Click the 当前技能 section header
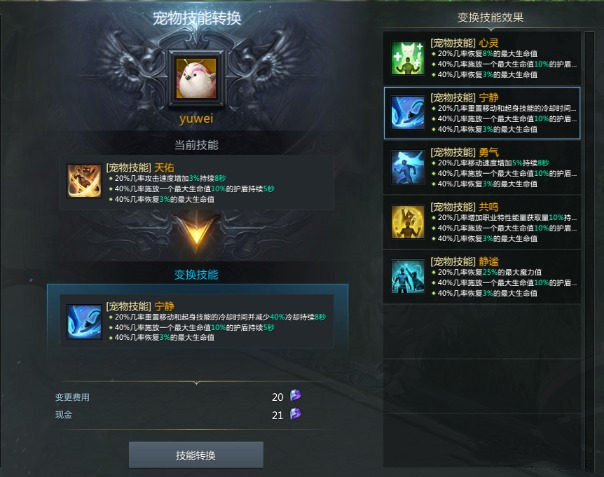Screen dimensions: 604x477 [x=196, y=145]
